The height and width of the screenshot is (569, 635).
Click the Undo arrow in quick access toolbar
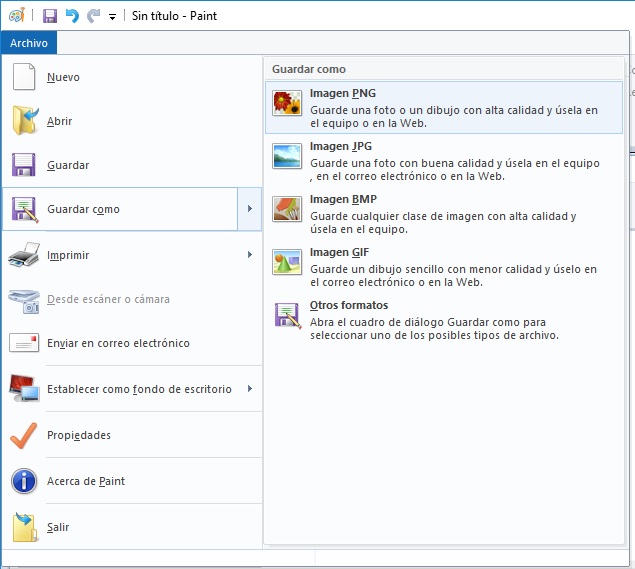point(72,16)
